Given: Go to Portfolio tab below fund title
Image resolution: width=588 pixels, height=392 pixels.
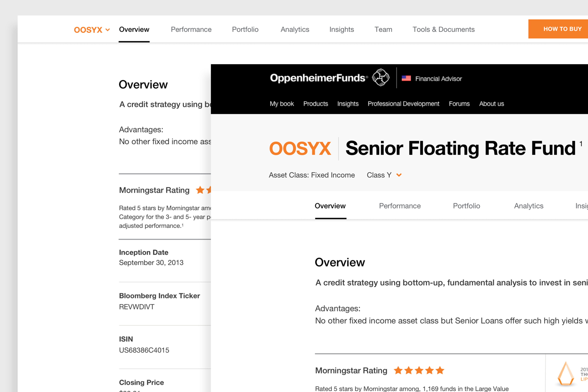Looking at the screenshot, I should [466, 206].
